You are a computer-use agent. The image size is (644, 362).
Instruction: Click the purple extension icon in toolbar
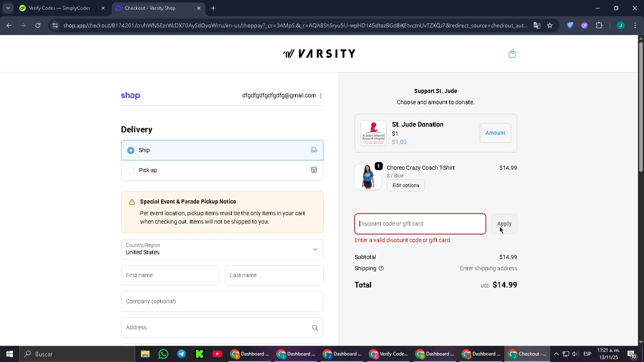pyautogui.click(x=584, y=26)
